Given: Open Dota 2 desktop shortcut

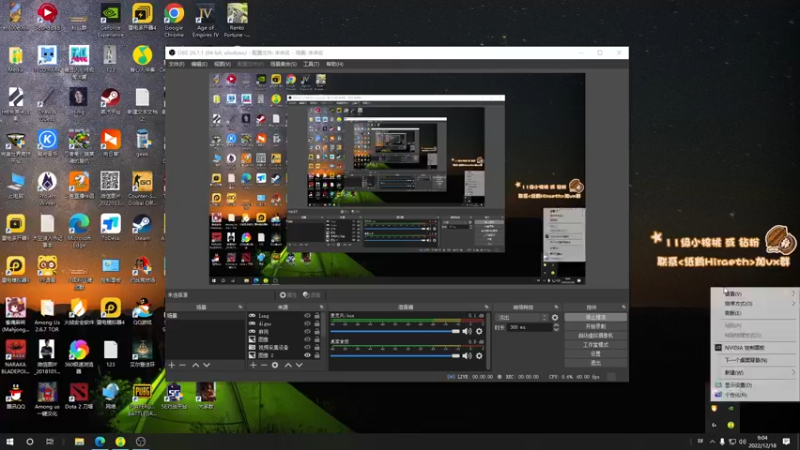Looking at the screenshot, I should point(79,397).
